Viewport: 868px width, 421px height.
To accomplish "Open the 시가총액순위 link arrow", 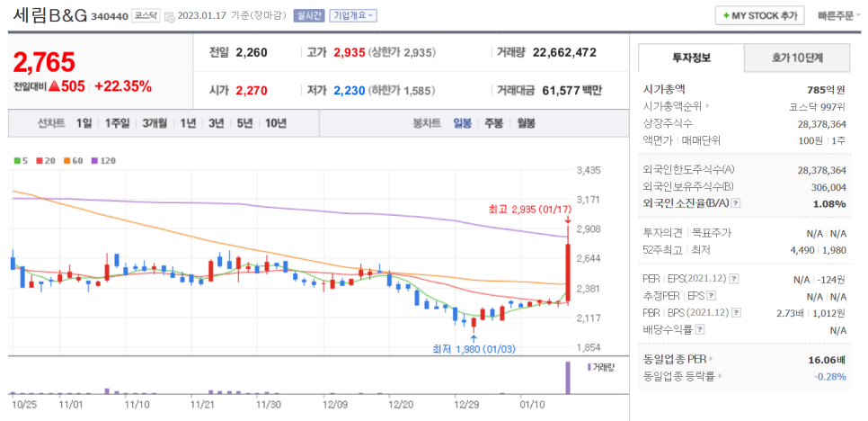I will [x=707, y=106].
